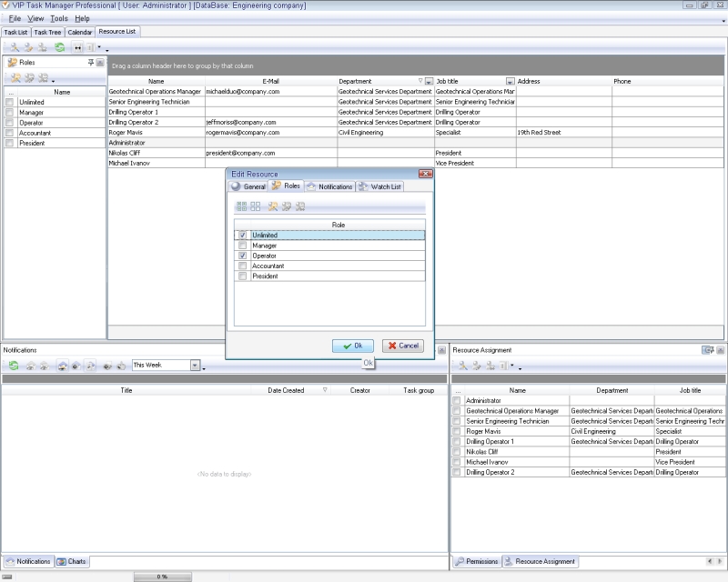Open the Notifications toolbar options arrow
This screenshot has width=728, height=582.
click(x=204, y=368)
